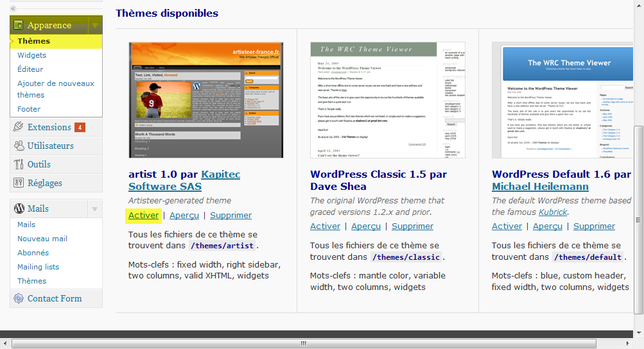
Task: Open the Apparence section
Action: [49, 25]
